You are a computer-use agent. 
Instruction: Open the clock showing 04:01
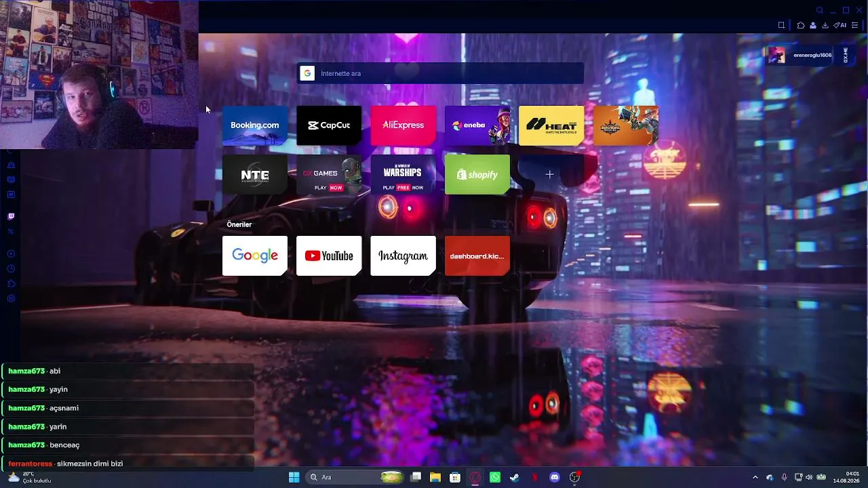pos(848,477)
